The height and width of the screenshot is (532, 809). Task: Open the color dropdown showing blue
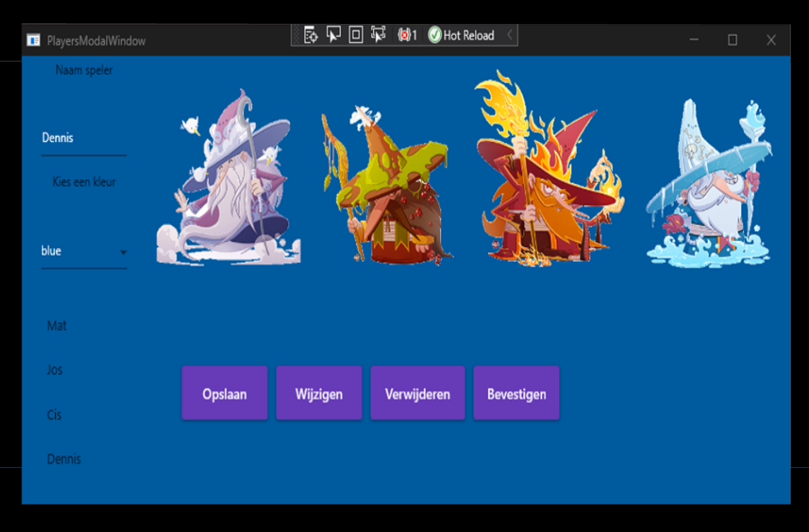[x=84, y=251]
